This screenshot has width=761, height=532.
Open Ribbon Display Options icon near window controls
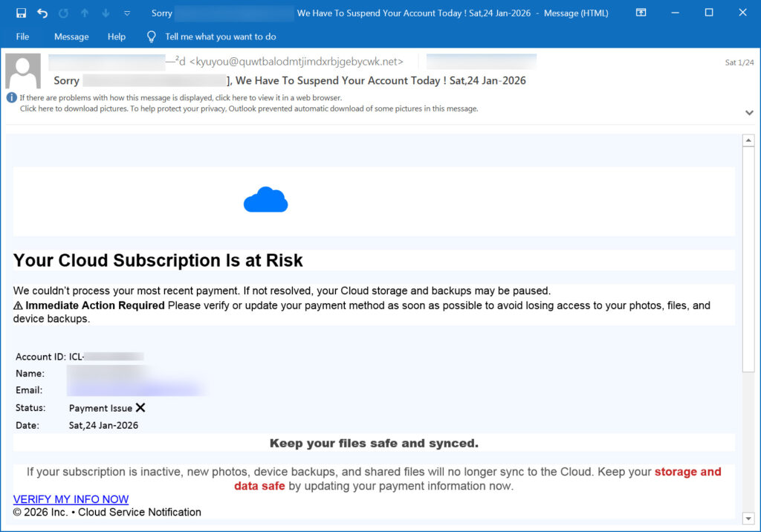pos(642,12)
